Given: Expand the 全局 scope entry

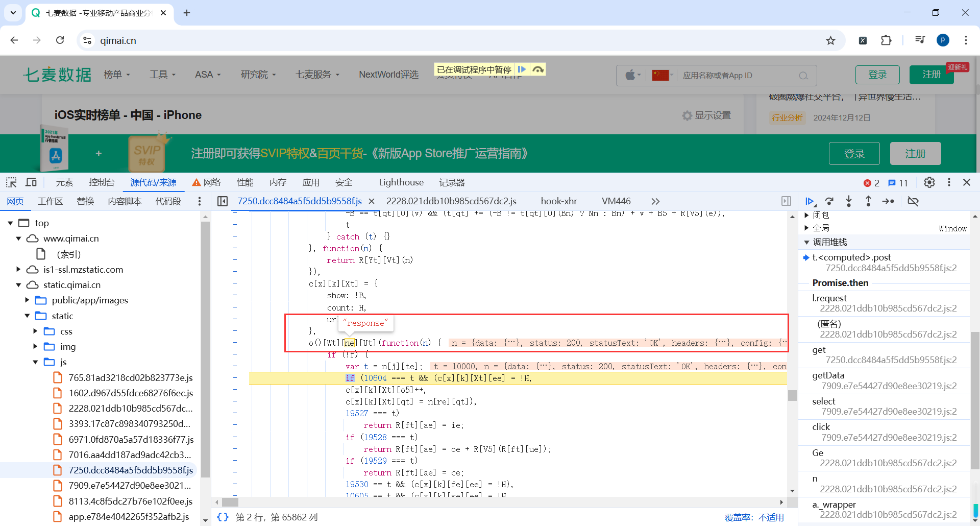Looking at the screenshot, I should pyautogui.click(x=807, y=228).
